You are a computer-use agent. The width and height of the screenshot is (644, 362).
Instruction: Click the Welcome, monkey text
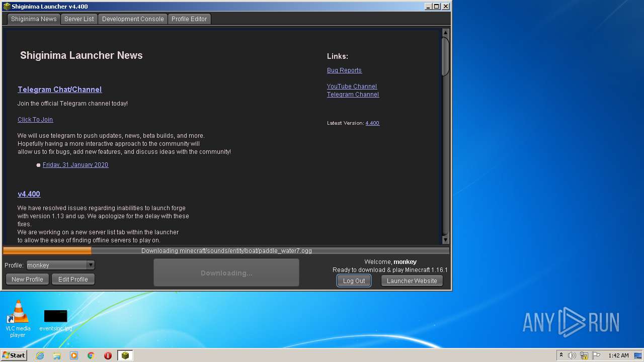pos(390,262)
